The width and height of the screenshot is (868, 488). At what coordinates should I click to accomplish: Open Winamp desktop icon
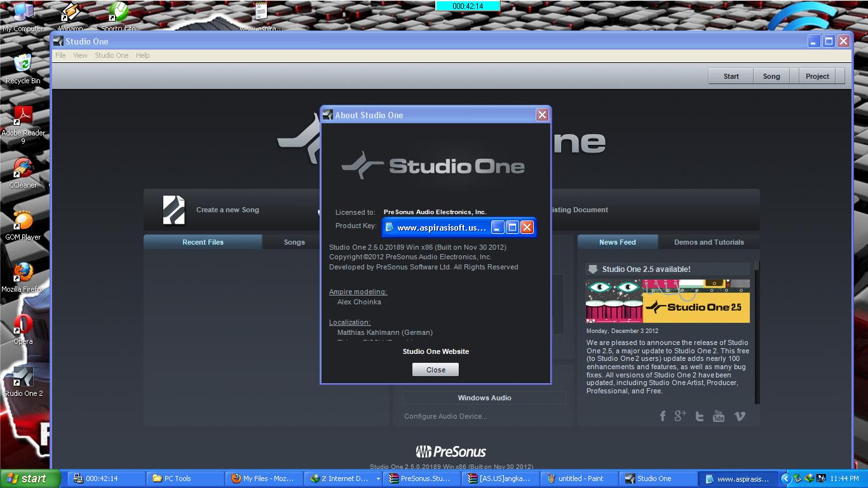(70, 17)
